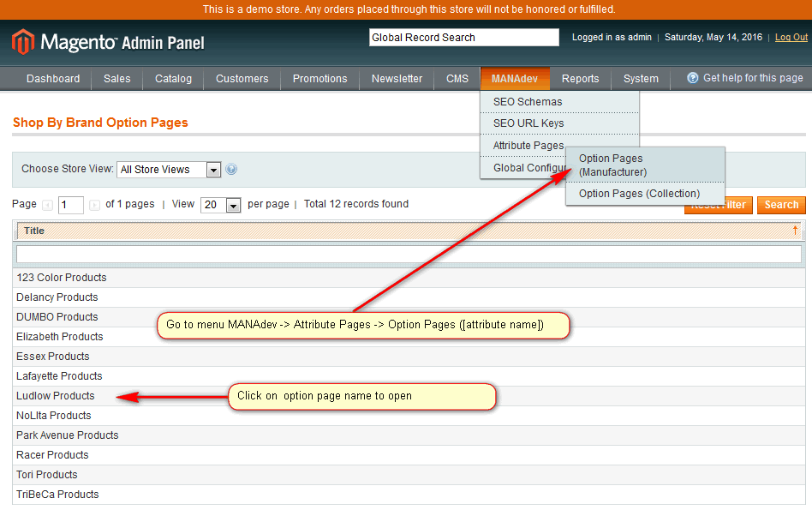Open the Promotions menu
Screen dimensions: 812x510
point(319,79)
